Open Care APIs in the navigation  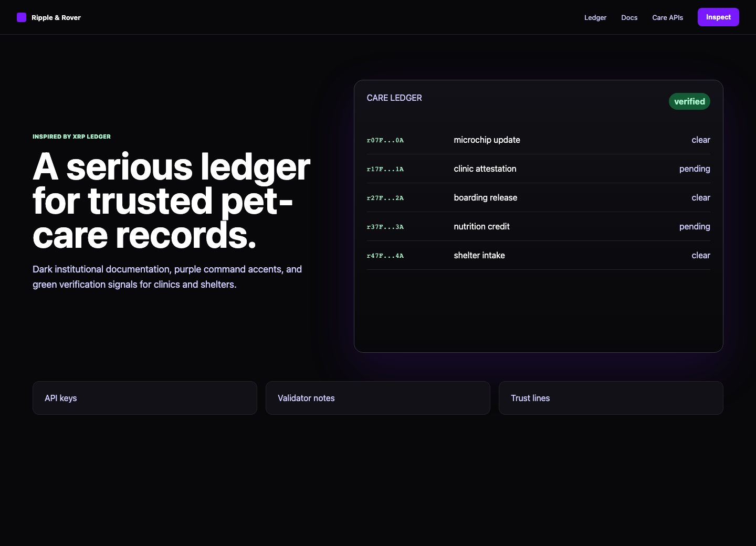[668, 17]
